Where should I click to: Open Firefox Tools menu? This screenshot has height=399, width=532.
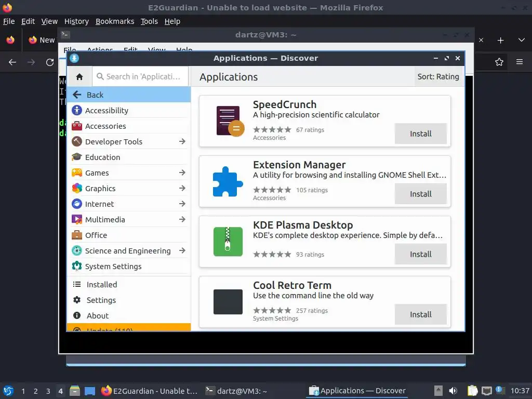click(149, 21)
